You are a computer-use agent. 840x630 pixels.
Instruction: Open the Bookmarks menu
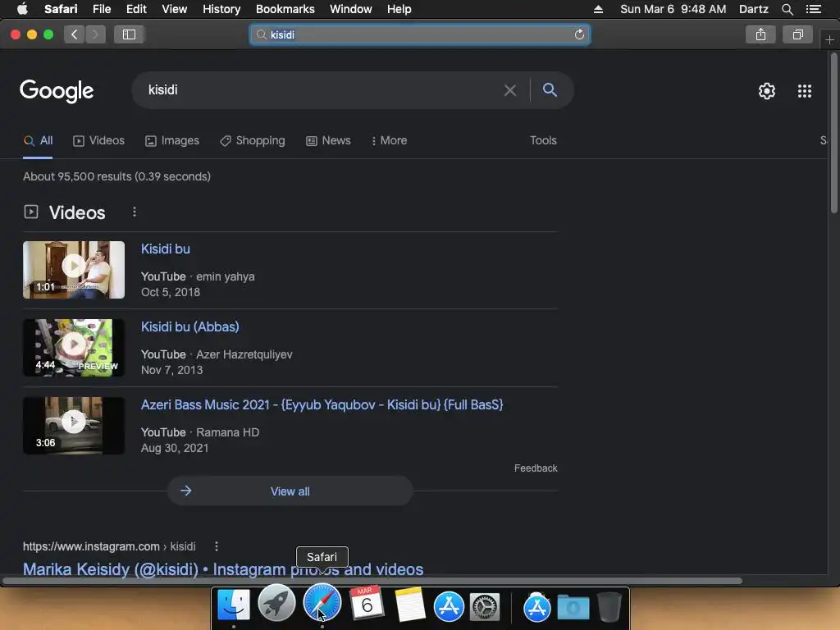pyautogui.click(x=285, y=9)
